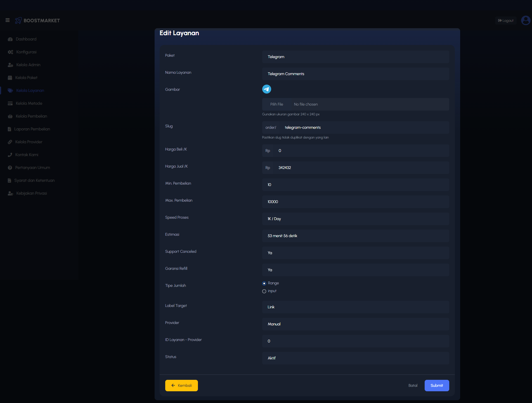Focus the Max. Pembelian field

(356, 202)
